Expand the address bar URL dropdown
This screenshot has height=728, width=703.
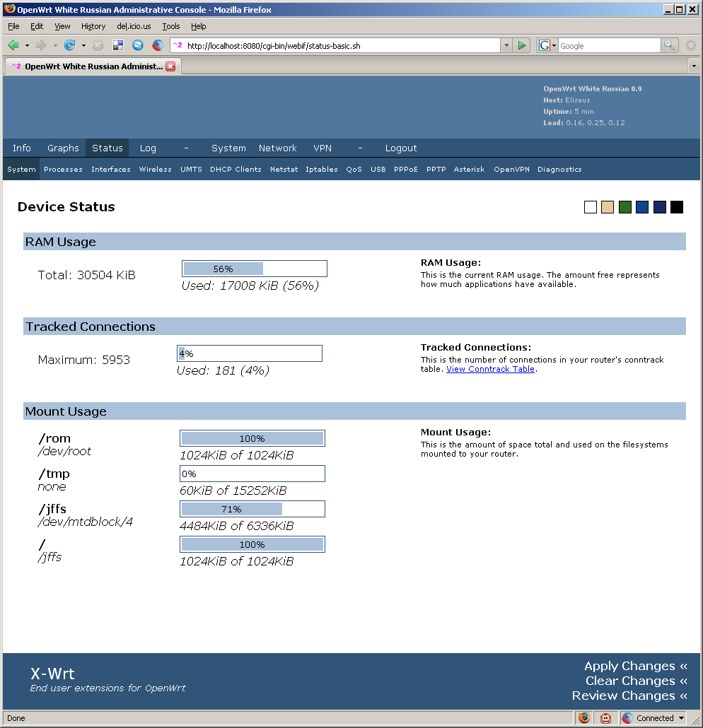tap(506, 45)
